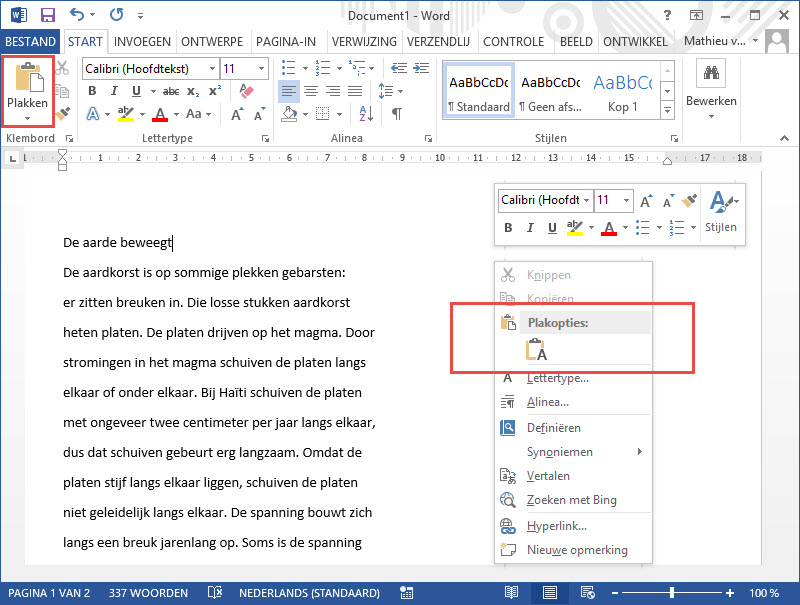Collapse the ribbon with the up chevron
The height and width of the screenshot is (605, 800).
(784, 138)
